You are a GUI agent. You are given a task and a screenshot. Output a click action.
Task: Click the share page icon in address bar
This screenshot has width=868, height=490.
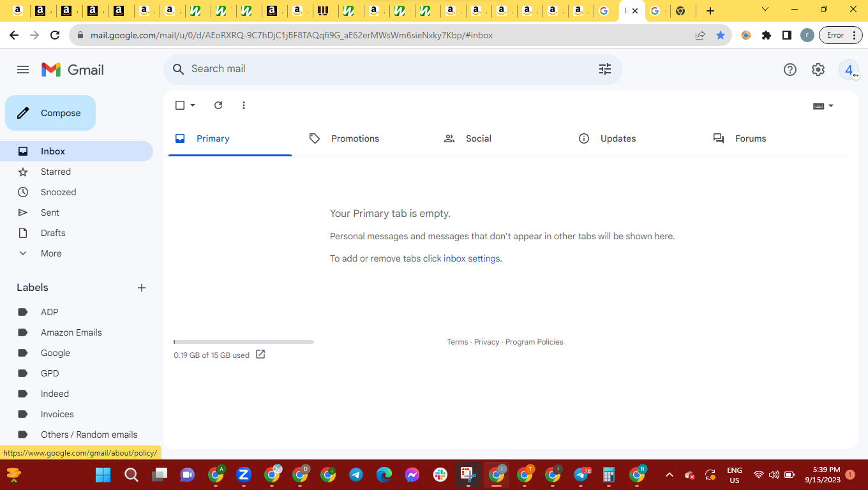click(700, 35)
